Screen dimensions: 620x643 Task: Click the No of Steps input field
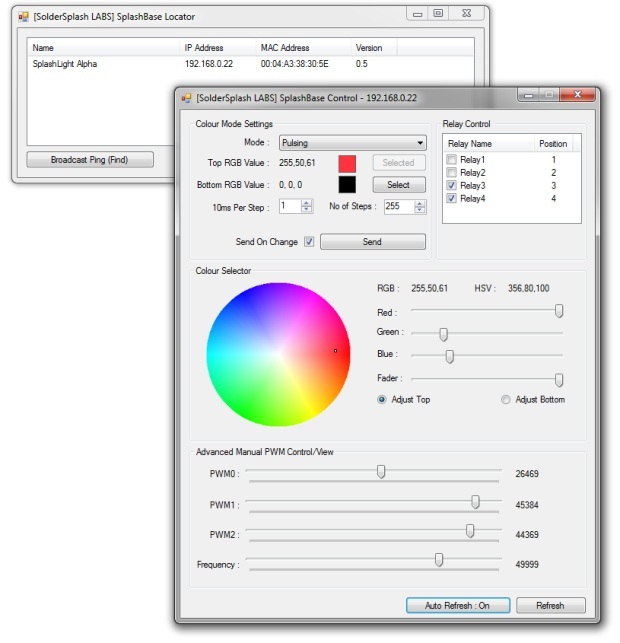coord(399,206)
